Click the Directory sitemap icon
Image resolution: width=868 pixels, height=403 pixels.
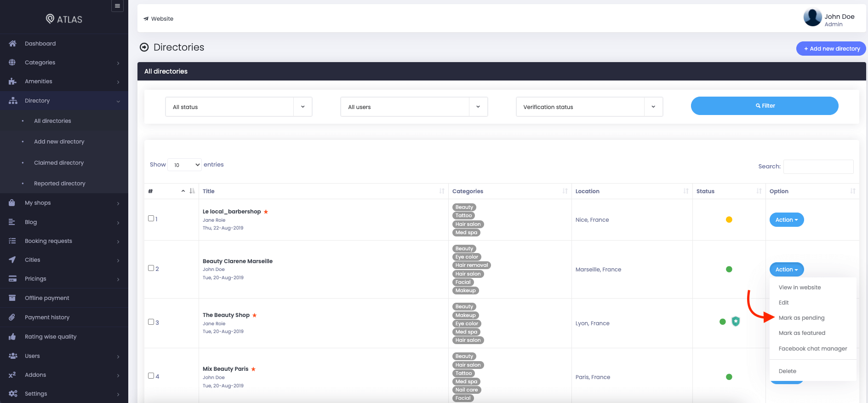point(13,101)
